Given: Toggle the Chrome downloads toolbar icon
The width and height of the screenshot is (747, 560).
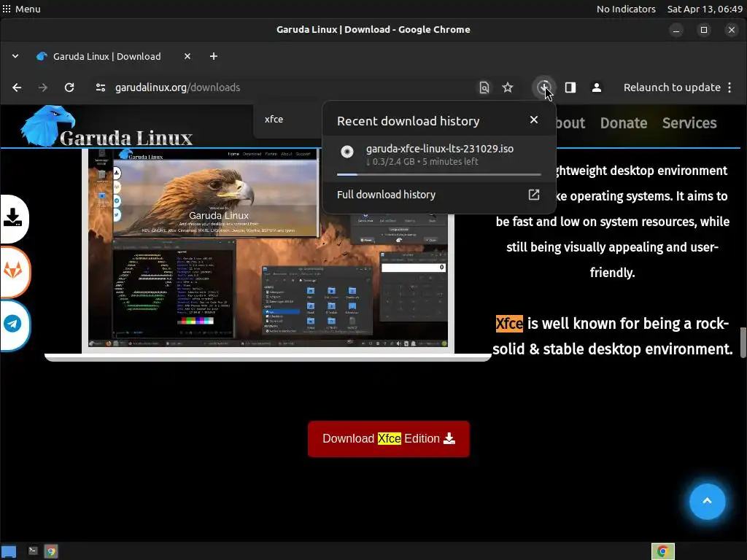Looking at the screenshot, I should pyautogui.click(x=543, y=87).
